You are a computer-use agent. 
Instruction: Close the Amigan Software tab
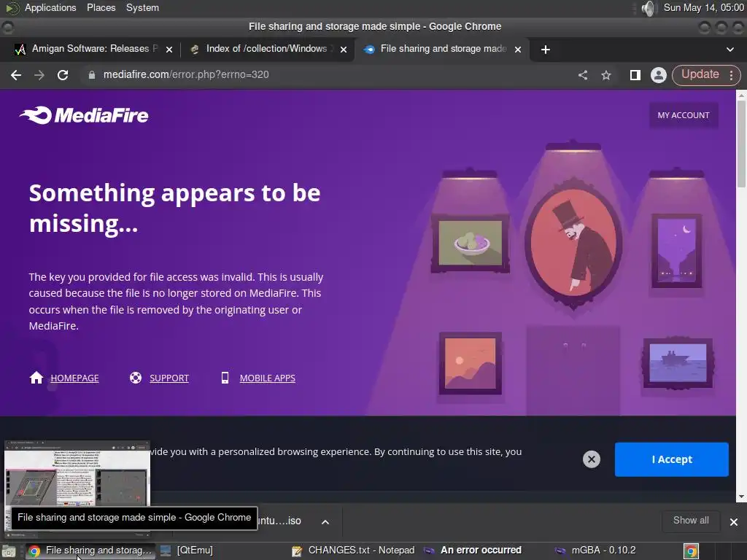coord(169,50)
